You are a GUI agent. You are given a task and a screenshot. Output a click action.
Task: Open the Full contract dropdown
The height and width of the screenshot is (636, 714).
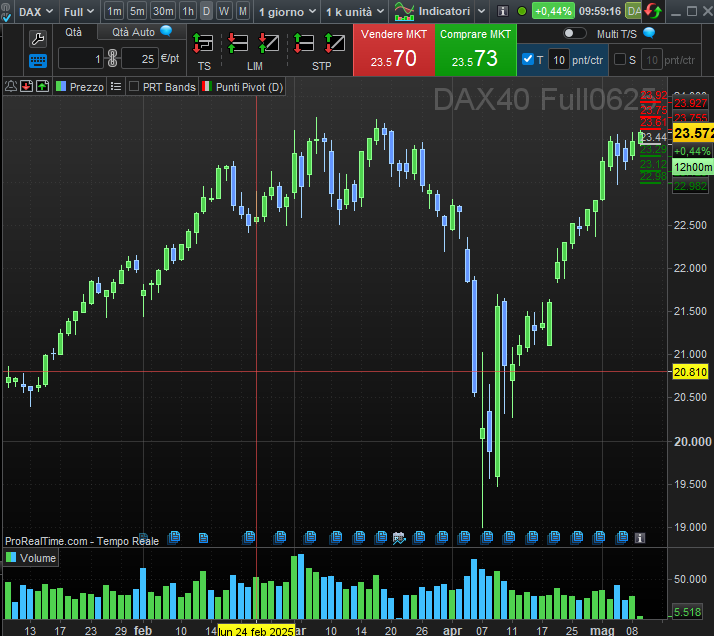[x=79, y=12]
